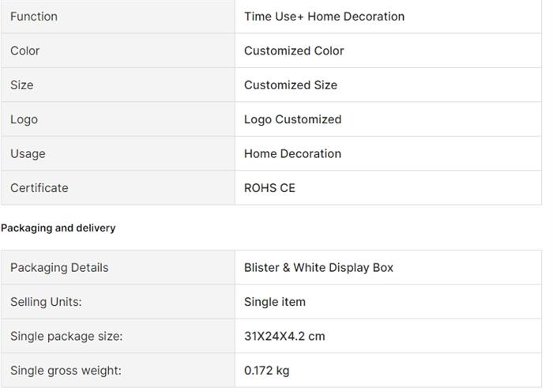Image resolution: width=553 pixels, height=392 pixels.
Task: Click the 'Packaging and delivery' heading
Action: (x=58, y=228)
